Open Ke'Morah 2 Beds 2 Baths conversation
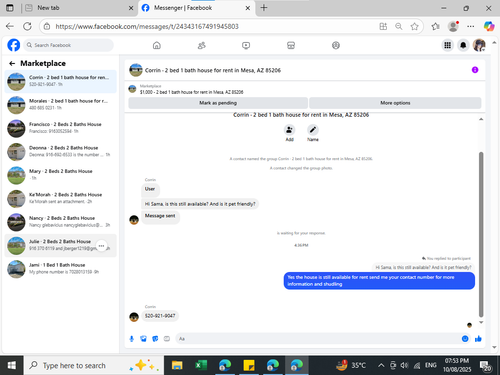 [x=61, y=198]
